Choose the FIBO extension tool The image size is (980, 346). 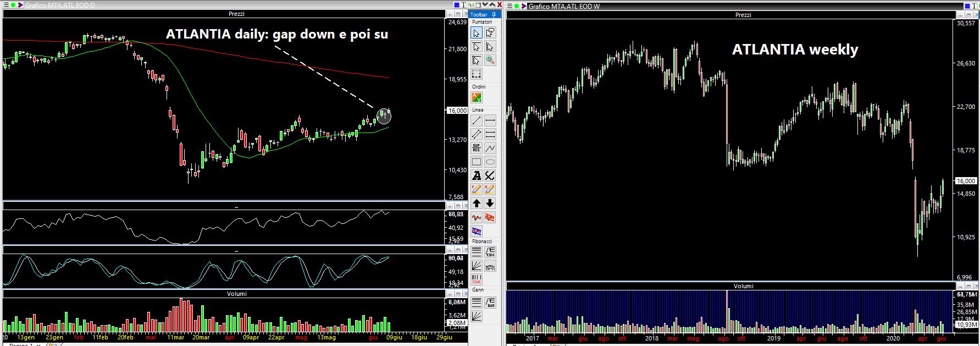click(x=490, y=252)
